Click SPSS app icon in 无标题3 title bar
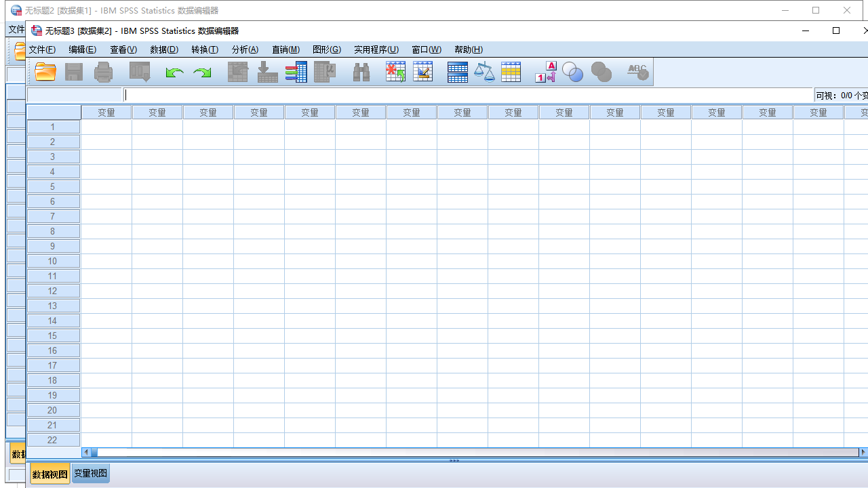Viewport: 868px width, 488px height. click(x=37, y=30)
